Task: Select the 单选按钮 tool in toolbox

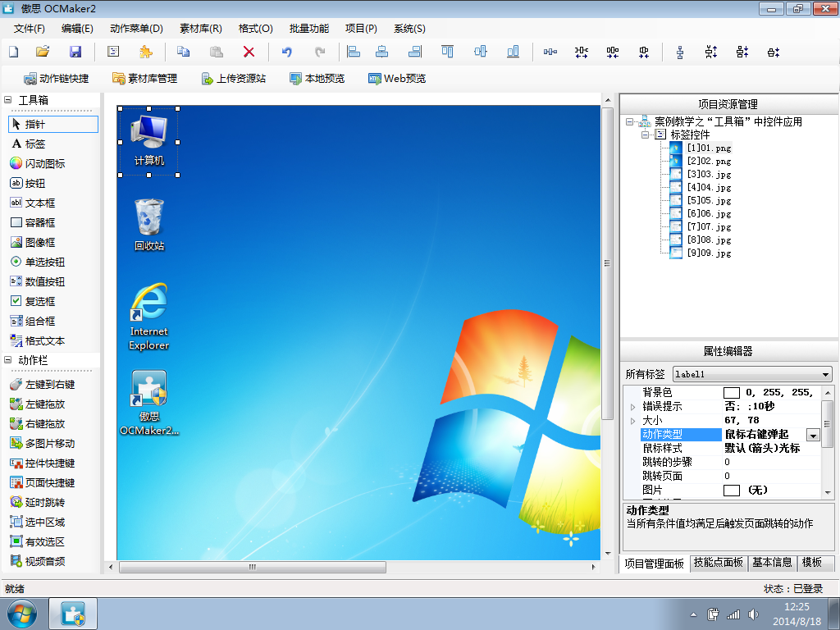Action: pos(38,262)
